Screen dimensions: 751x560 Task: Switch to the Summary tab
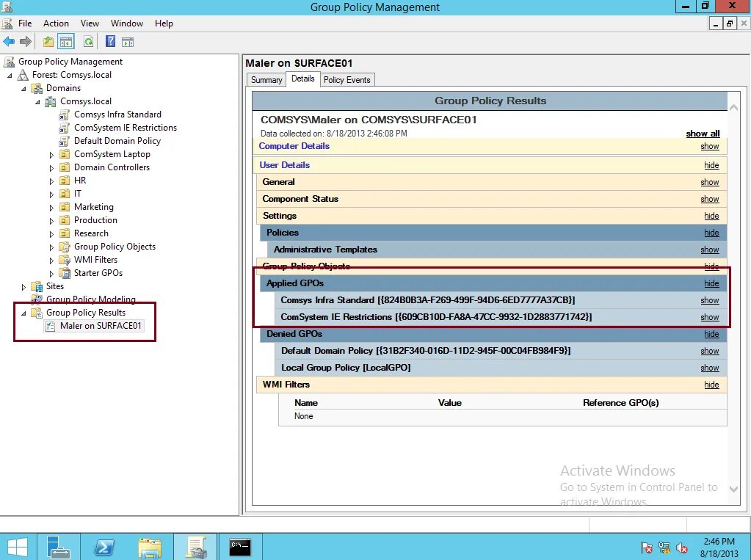coord(266,80)
